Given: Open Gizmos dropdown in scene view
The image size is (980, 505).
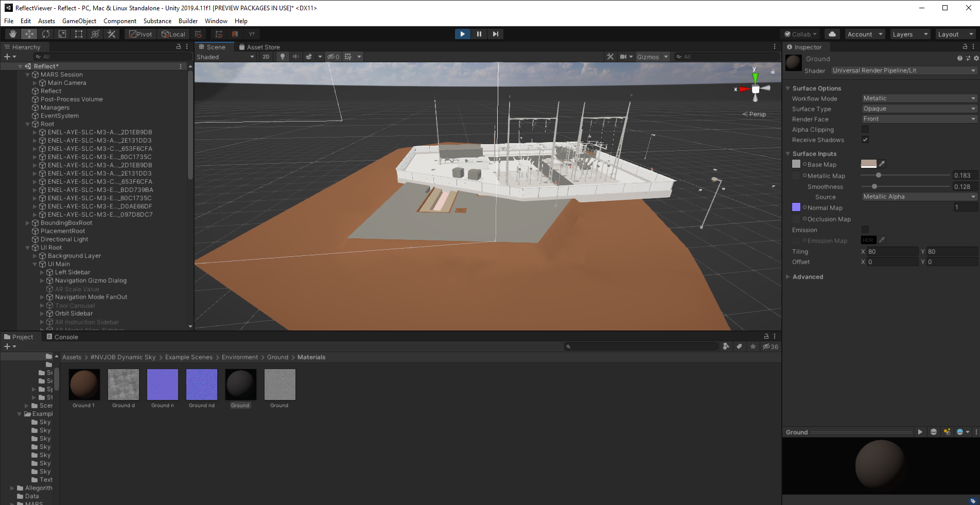Looking at the screenshot, I should point(652,57).
